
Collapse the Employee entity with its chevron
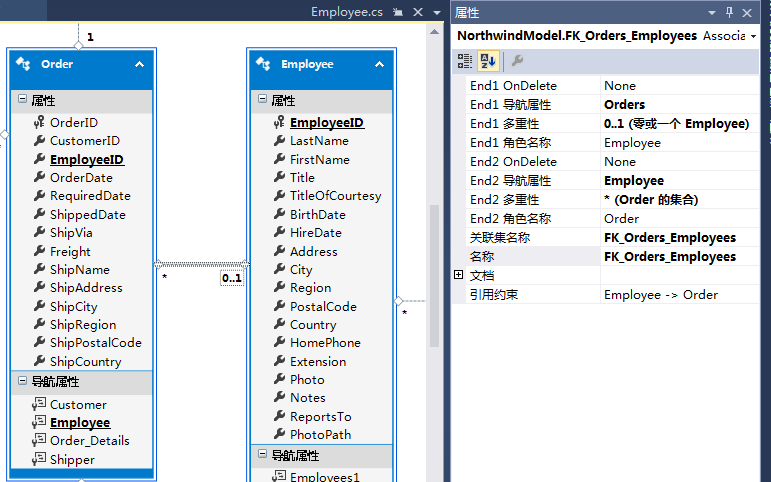[x=379, y=64]
